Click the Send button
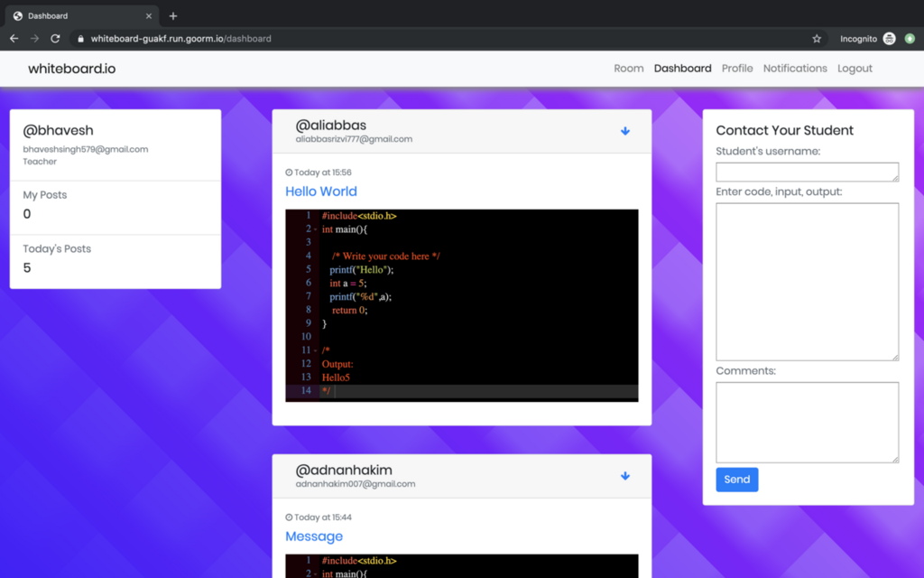The width and height of the screenshot is (924, 578). pyautogui.click(x=736, y=480)
